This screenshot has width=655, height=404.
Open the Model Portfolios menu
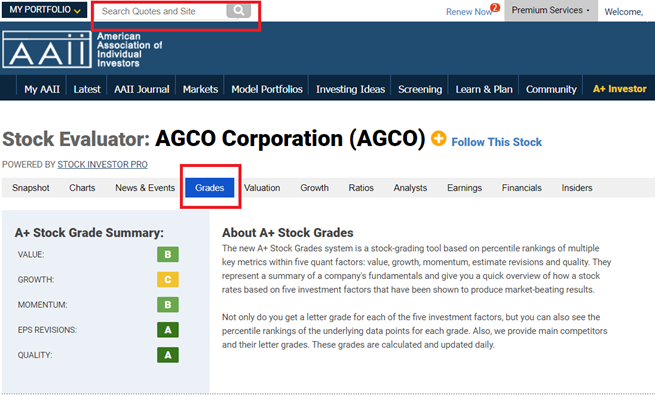(x=267, y=89)
